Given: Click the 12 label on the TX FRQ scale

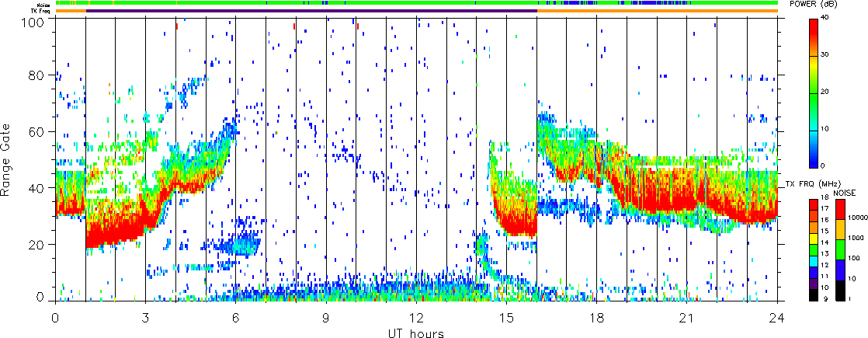Looking at the screenshot, I should 825,265.
